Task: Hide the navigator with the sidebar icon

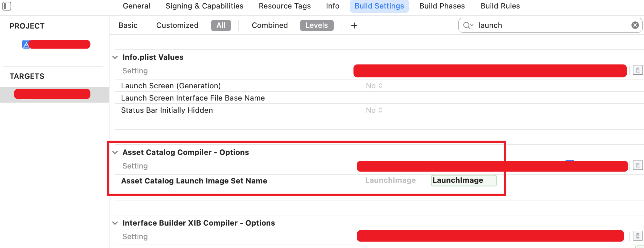Action: [7, 6]
